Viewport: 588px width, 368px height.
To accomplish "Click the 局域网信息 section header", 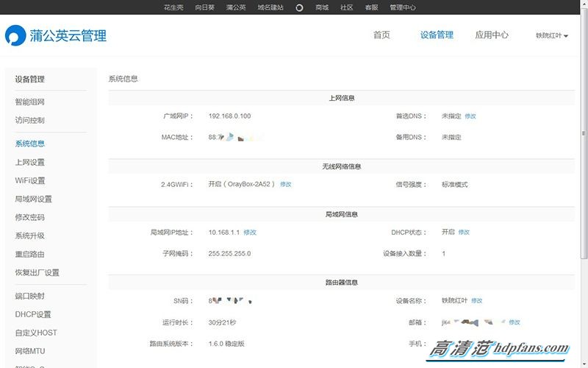I will coord(341,214).
